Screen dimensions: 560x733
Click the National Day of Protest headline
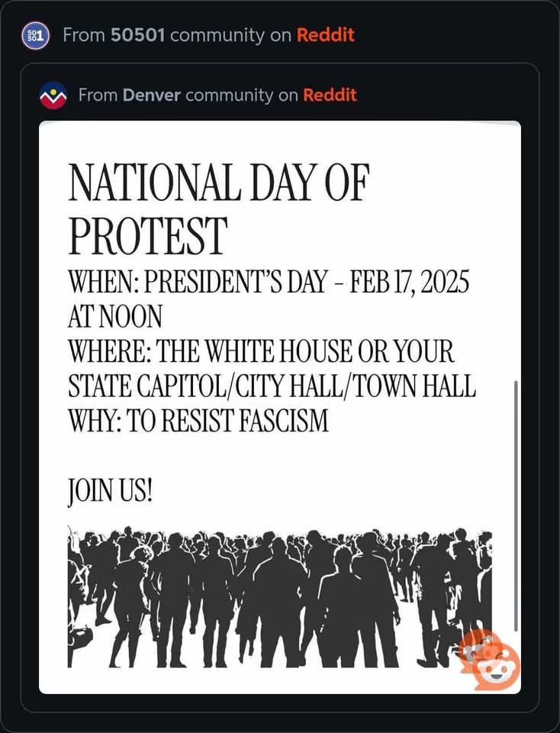219,208
